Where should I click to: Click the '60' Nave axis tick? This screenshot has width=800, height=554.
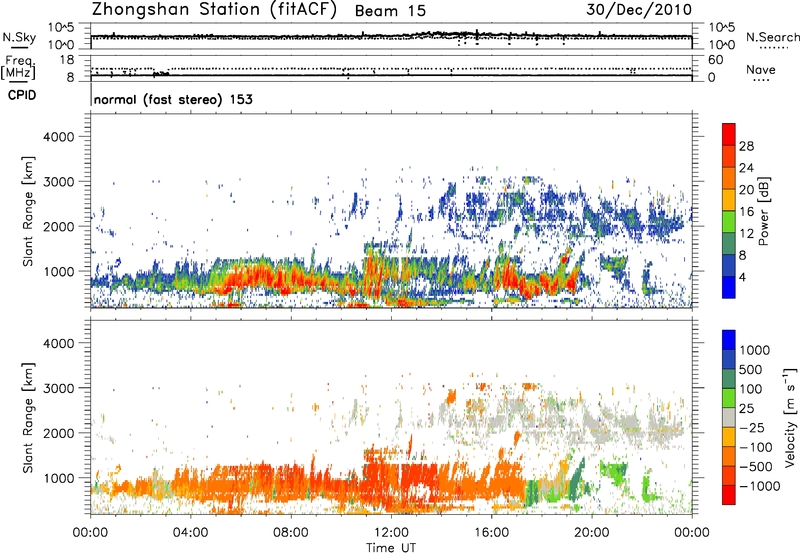pos(716,60)
